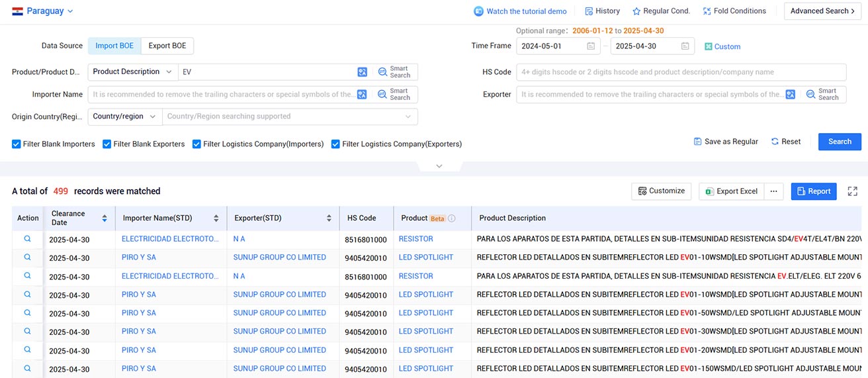Open the Country/region type dropdown
868x378 pixels.
click(125, 117)
